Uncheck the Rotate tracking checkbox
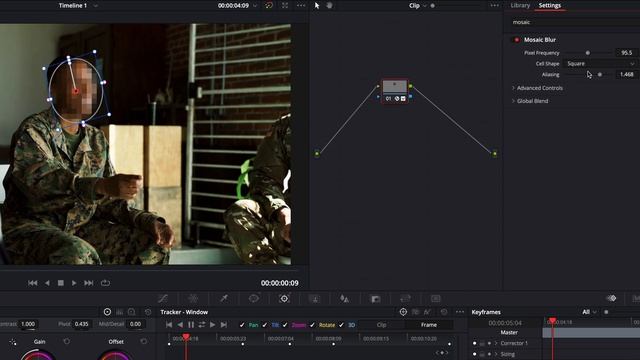 pos(312,325)
